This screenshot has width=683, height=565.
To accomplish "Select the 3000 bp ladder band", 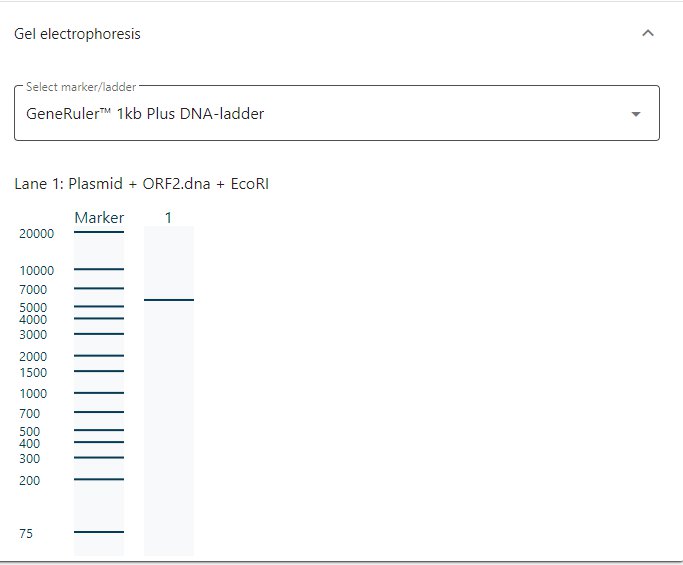I will 99,334.
